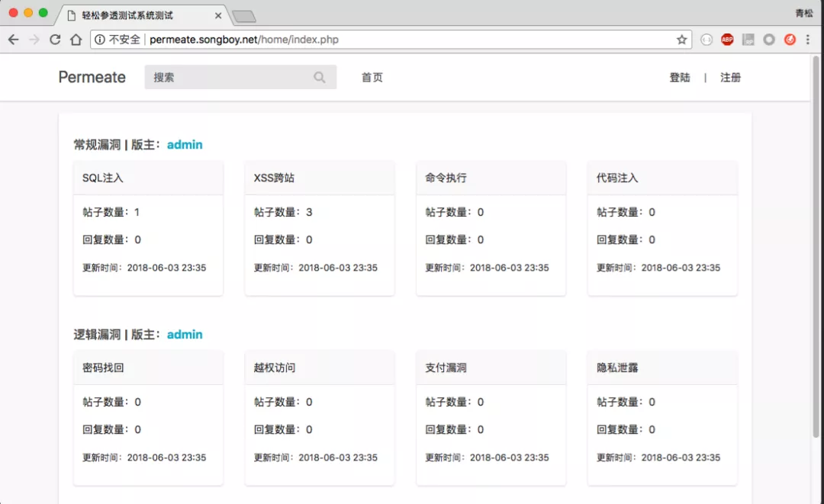Open the 隐私泄露 board

coord(617,368)
